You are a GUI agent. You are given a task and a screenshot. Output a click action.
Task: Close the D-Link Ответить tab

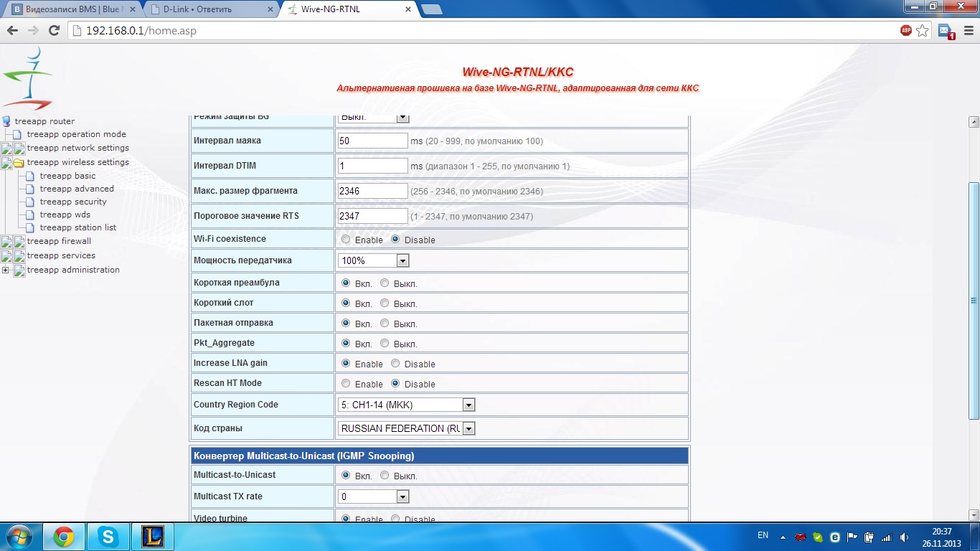click(270, 9)
